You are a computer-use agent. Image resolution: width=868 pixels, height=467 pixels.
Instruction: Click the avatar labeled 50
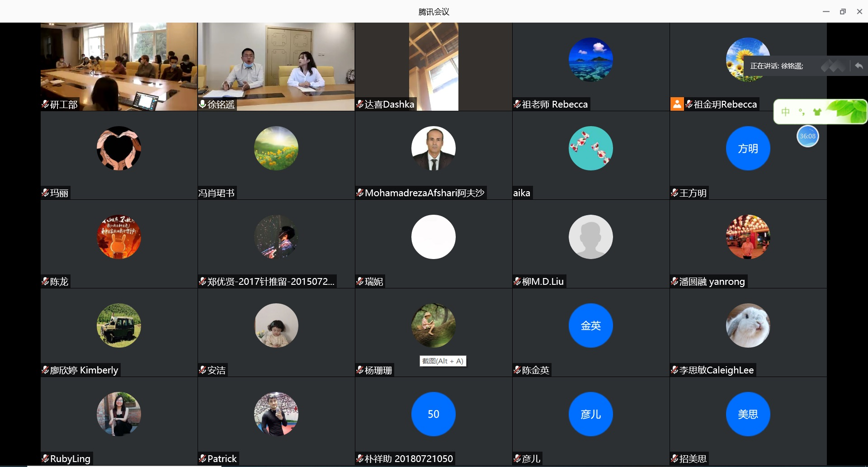point(433,414)
